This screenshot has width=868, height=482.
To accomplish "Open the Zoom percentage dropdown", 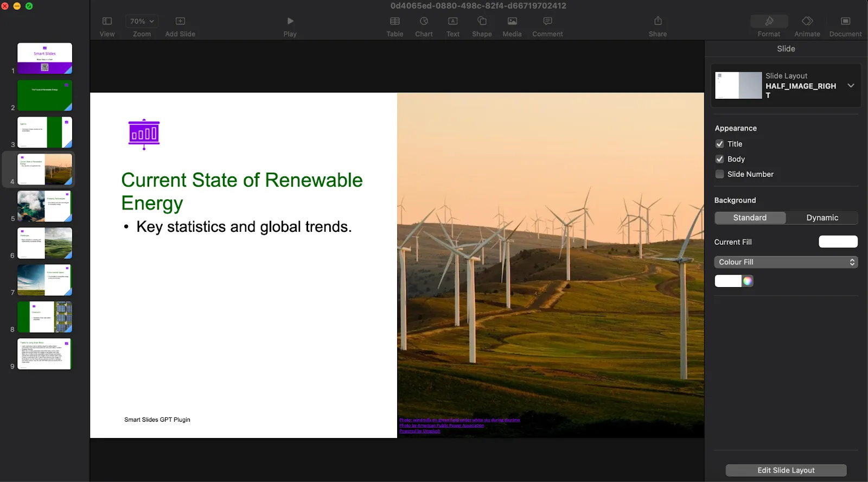I will point(142,21).
